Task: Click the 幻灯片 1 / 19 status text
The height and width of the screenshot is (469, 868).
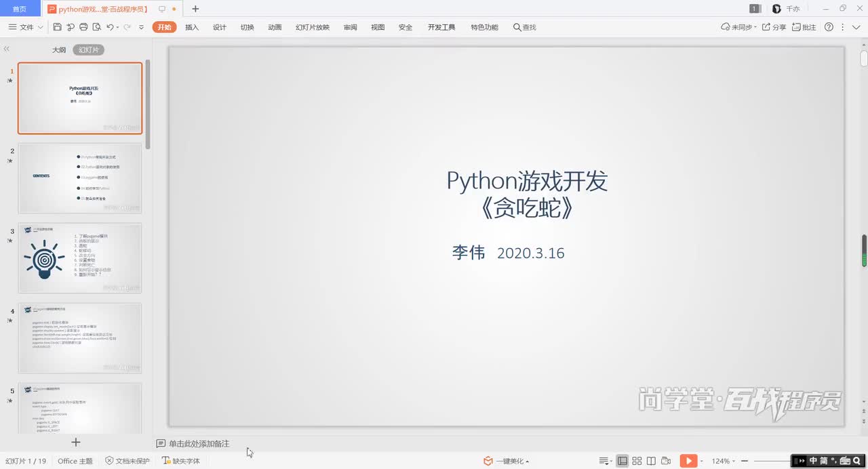Action: click(x=26, y=461)
